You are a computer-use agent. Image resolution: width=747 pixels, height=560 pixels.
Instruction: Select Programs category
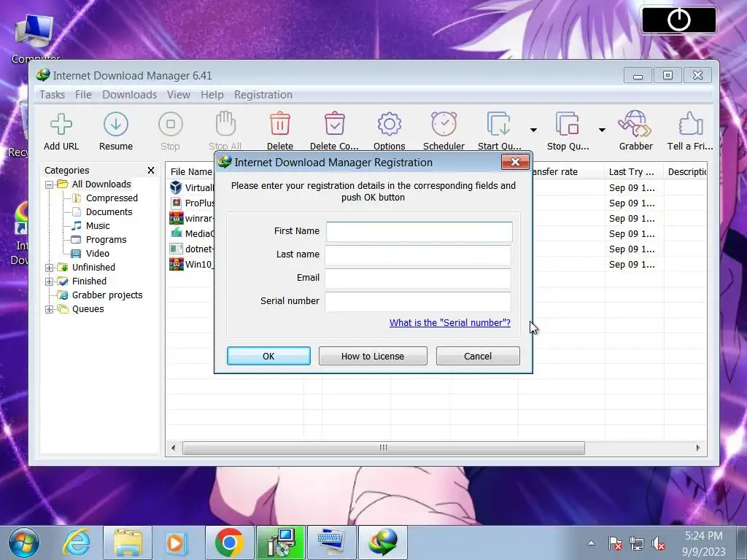click(x=106, y=239)
